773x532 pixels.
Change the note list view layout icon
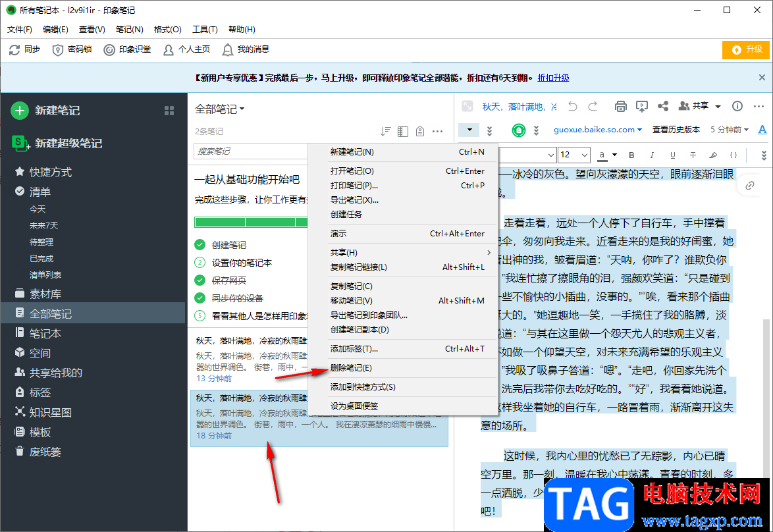click(x=403, y=131)
